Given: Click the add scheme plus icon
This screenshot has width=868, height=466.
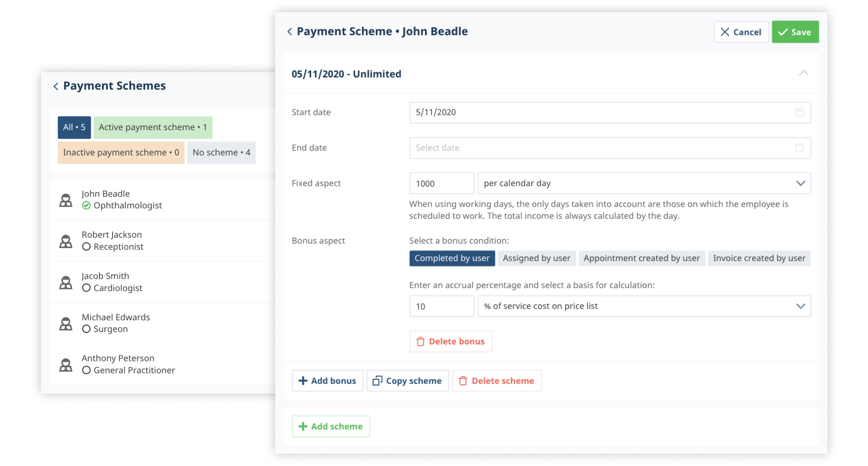Looking at the screenshot, I should (x=303, y=426).
